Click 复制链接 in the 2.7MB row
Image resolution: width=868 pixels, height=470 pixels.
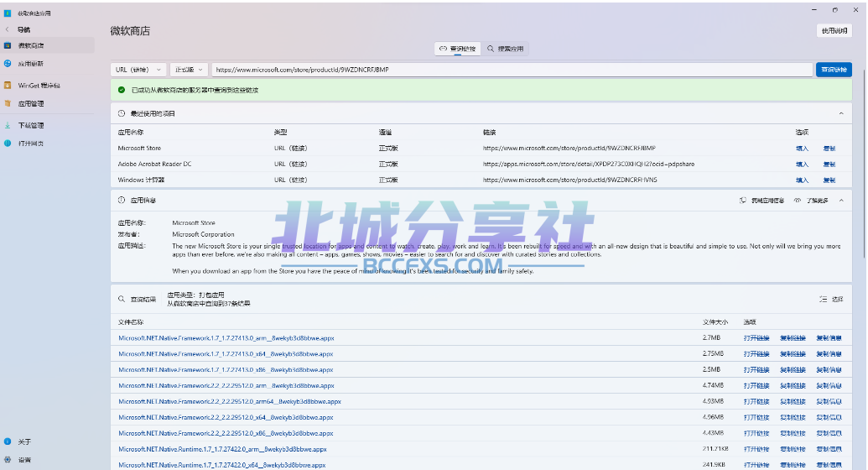coord(793,338)
